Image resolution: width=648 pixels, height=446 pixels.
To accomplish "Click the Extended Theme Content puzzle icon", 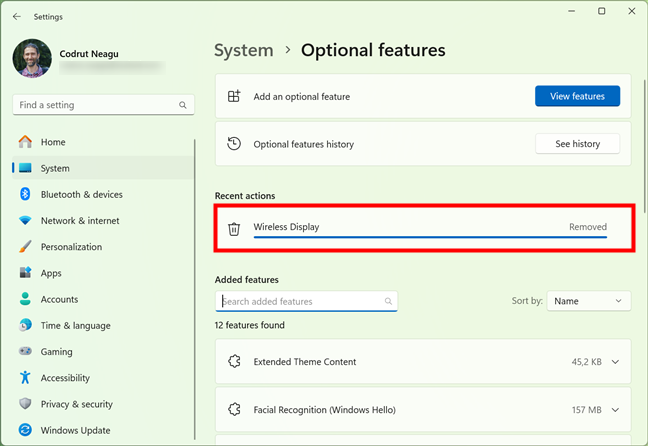I will 234,362.
